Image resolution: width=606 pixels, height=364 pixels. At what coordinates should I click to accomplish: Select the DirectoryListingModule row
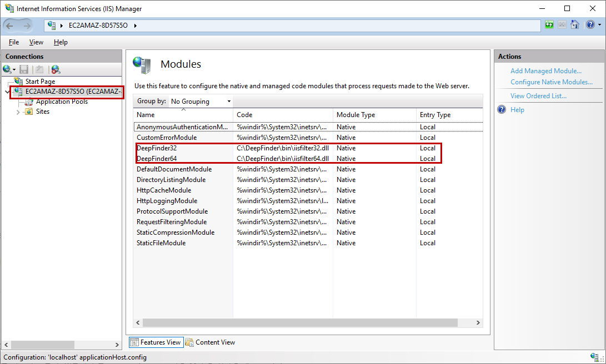click(308, 180)
